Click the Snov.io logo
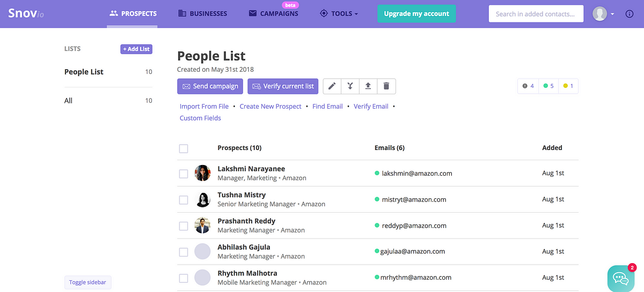Viewport: 644px width, 292px height. [26, 13]
